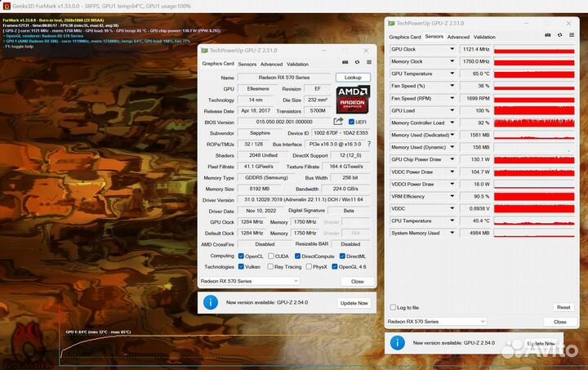The width and height of the screenshot is (588, 370).
Task: Toggle the PhysX checkbox
Action: coord(309,266)
